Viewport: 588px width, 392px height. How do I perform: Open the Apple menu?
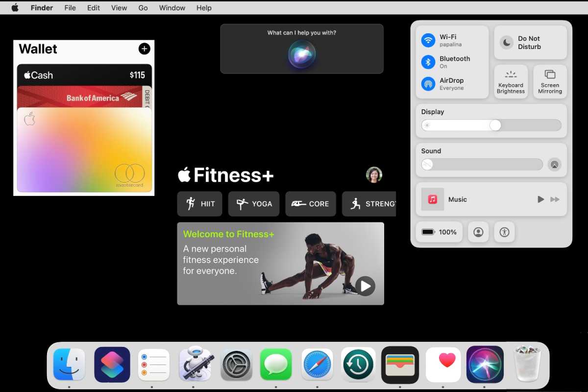[x=15, y=8]
